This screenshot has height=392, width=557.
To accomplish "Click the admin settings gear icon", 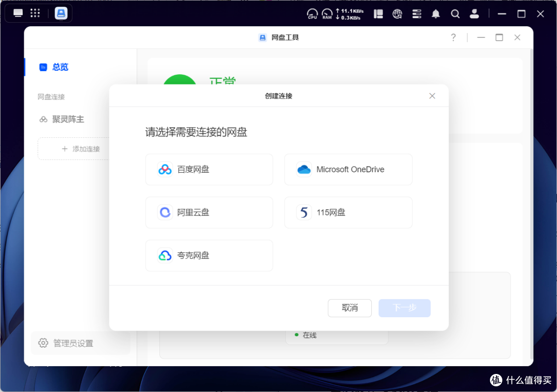I will coord(43,343).
